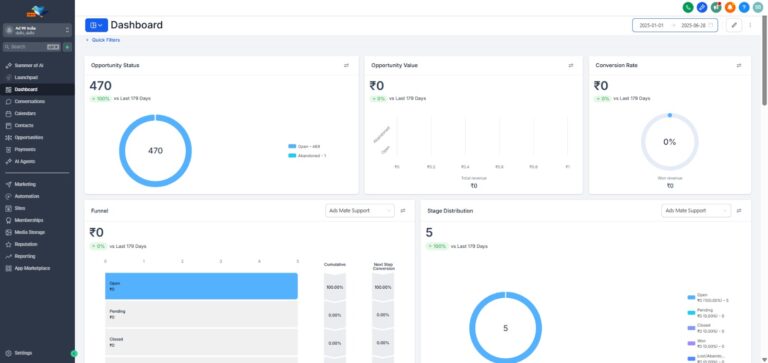768x363 pixels.
Task: Click the Summer of AI sidebar icon
Action: click(8, 65)
